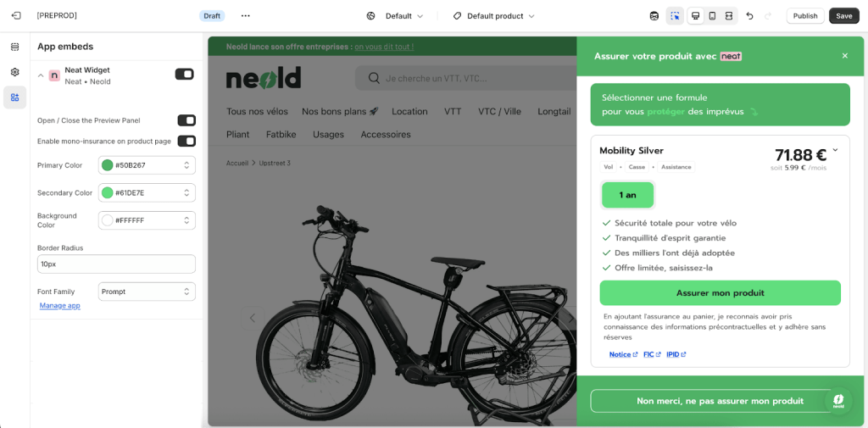Click the exit editor icon
The height and width of the screenshot is (428, 868).
(15, 15)
